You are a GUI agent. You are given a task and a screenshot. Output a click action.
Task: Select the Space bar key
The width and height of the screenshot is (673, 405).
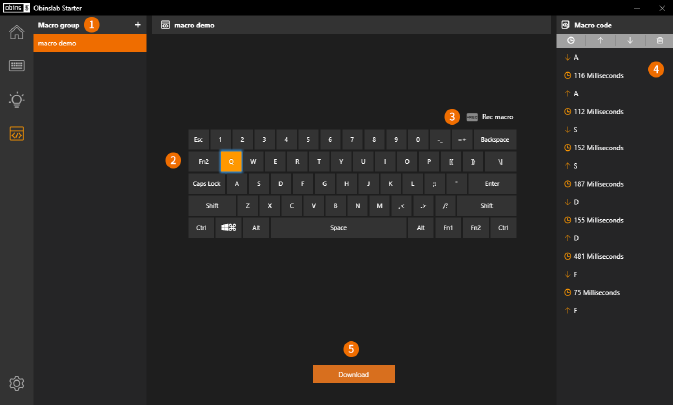[338, 228]
